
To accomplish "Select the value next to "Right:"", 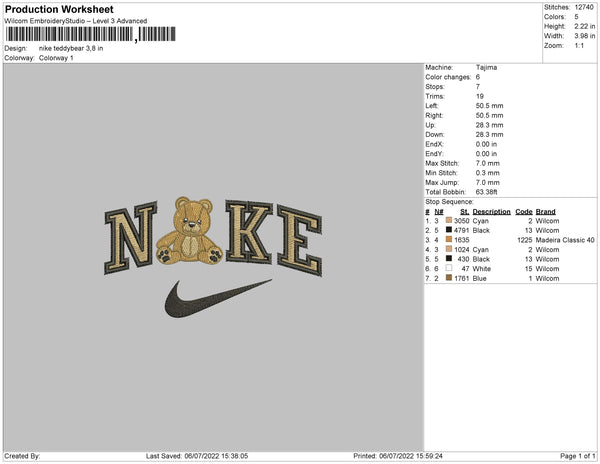I will tap(489, 115).
